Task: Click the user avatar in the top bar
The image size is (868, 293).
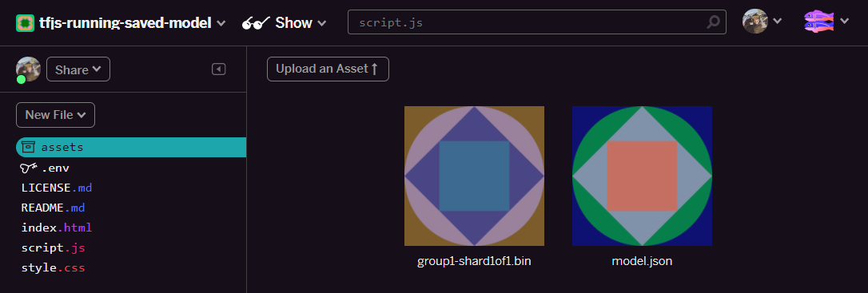Action: (755, 22)
